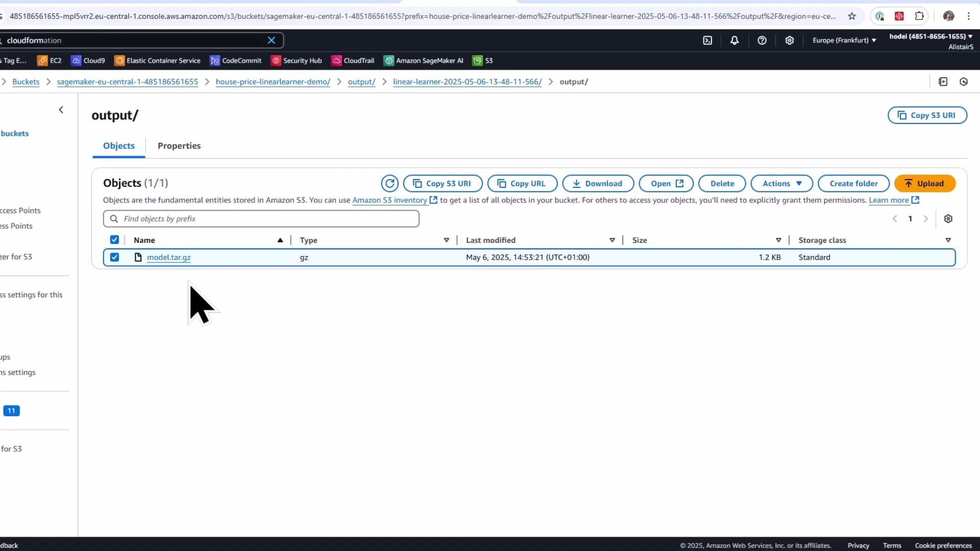
Task: Open the Amazon S3 inventory link
Action: [395, 200]
